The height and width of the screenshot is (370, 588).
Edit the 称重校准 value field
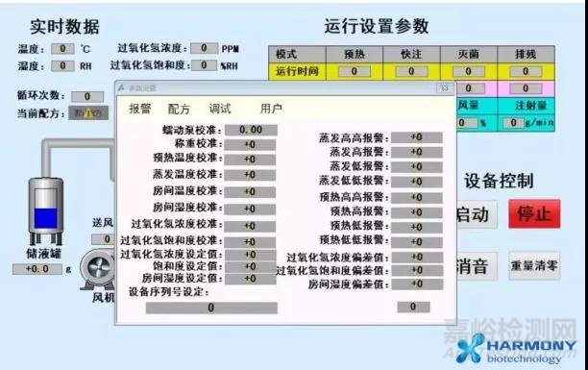coord(250,144)
